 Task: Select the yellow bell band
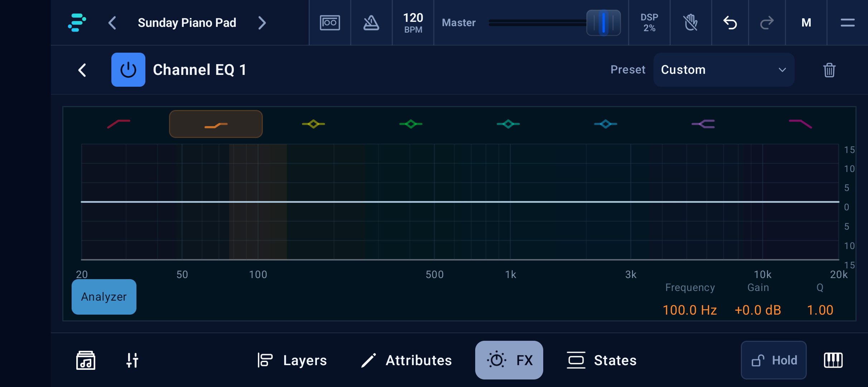pos(313,124)
